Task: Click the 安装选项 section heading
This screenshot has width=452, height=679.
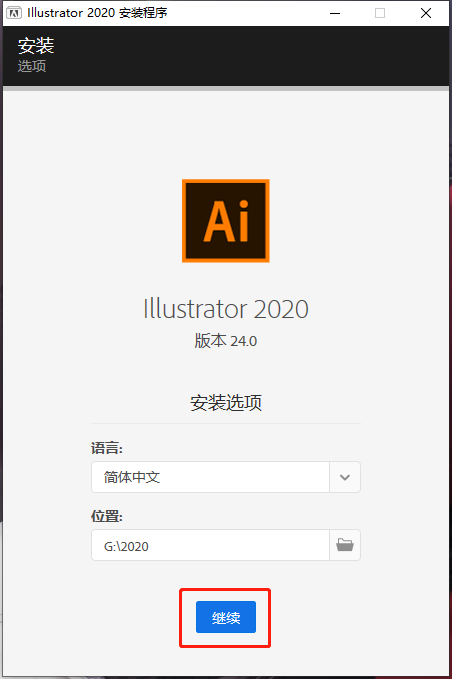Action: pyautogui.click(x=226, y=403)
